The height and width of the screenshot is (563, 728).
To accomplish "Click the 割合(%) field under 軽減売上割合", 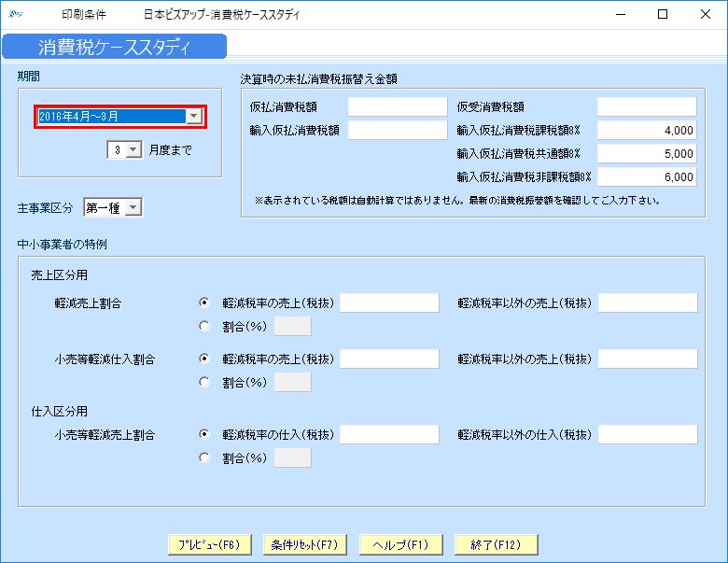I will click(x=292, y=326).
